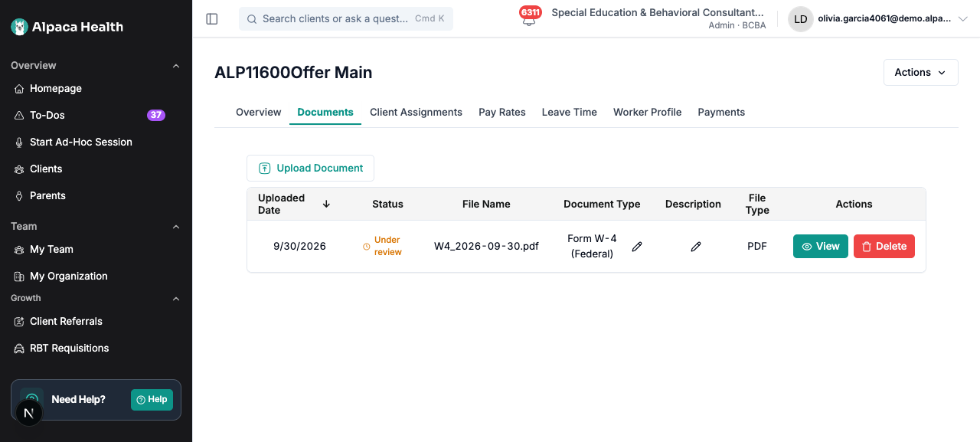Delete the W4_2026-09-30.pdf document
The width and height of the screenshot is (980, 442).
(884, 247)
